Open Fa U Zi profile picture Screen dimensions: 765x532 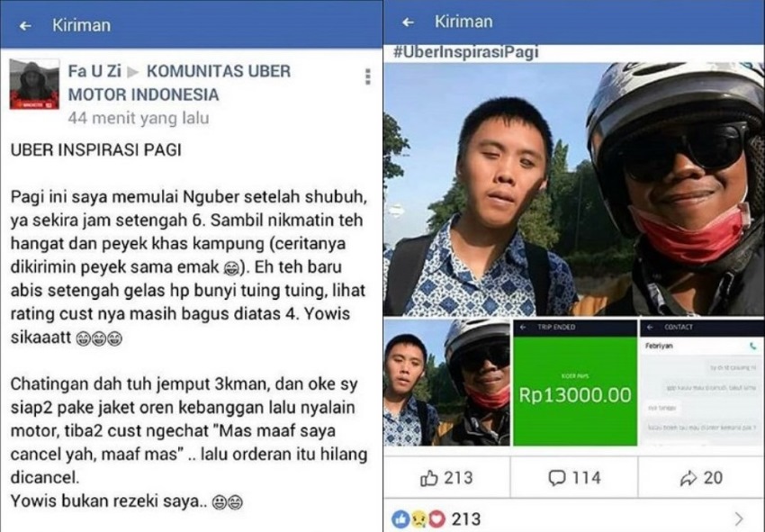(34, 84)
